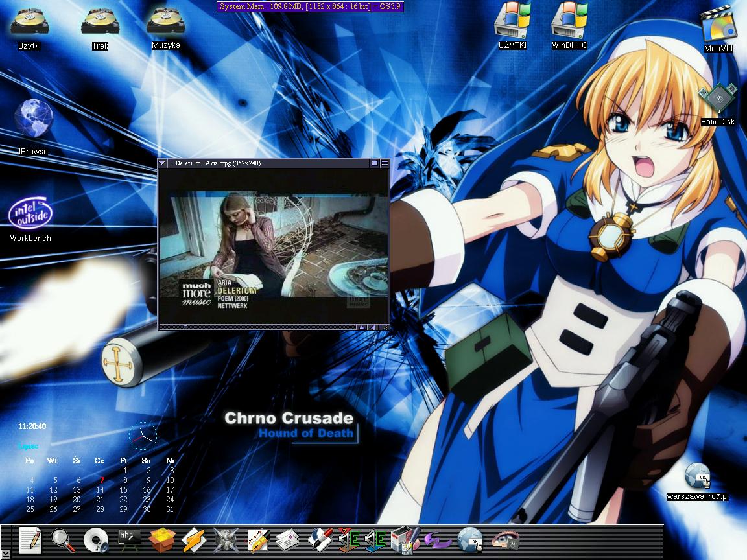
Task: Select calendar date 22
Action: click(x=123, y=500)
